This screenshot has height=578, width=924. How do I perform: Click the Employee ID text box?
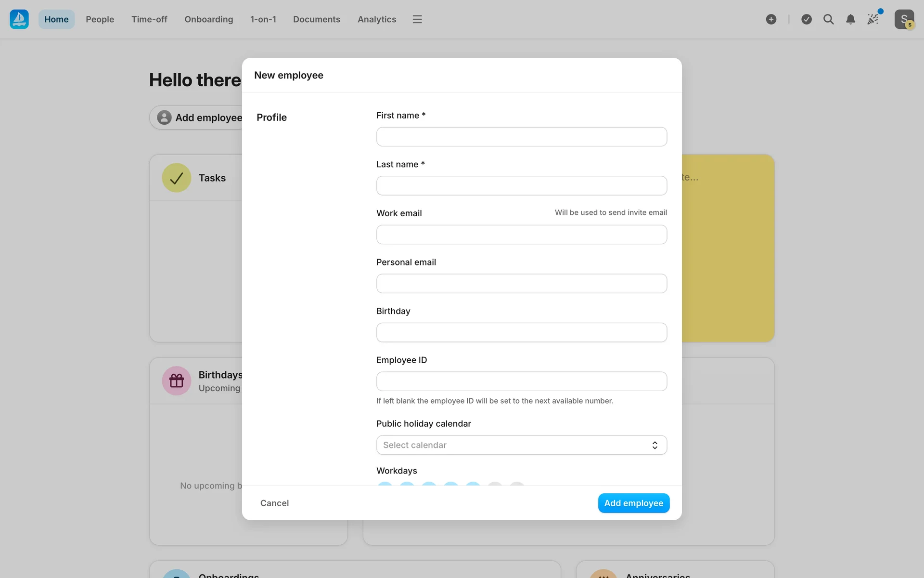[x=521, y=381]
